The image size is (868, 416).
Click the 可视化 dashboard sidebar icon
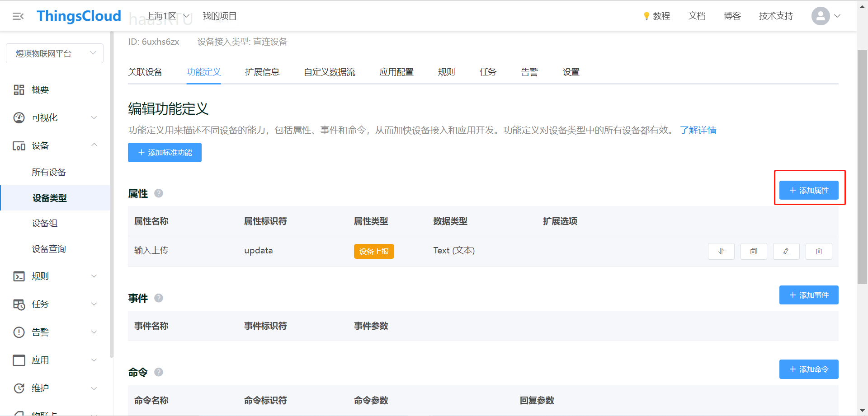[x=19, y=117]
